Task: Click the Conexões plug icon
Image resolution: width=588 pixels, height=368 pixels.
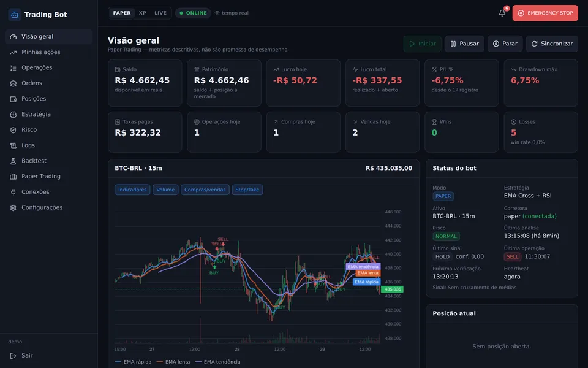Action: click(x=13, y=192)
